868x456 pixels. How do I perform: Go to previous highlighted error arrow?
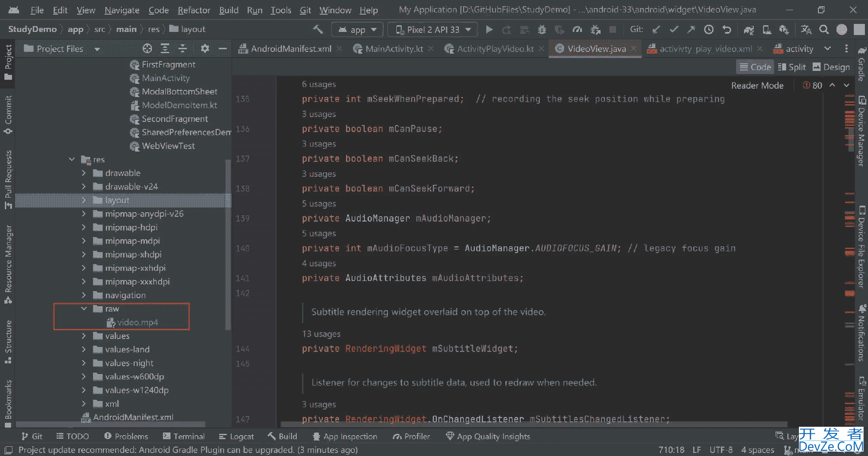tap(832, 85)
